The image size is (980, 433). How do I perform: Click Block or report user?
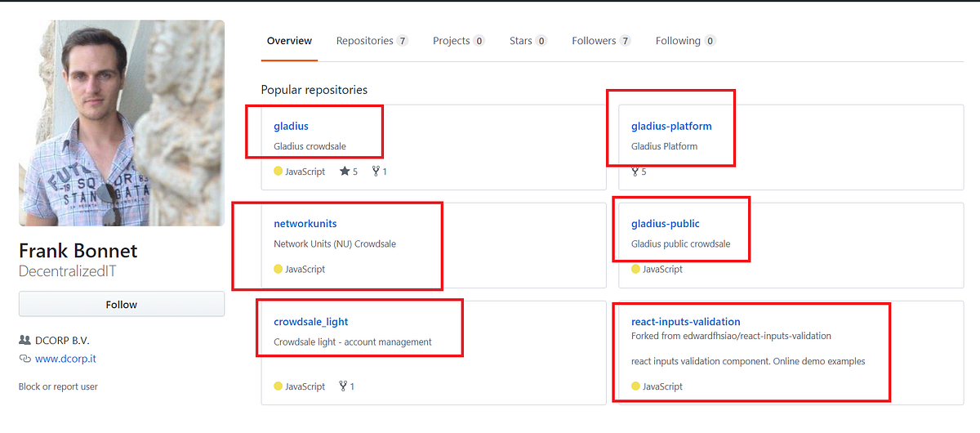tap(58, 386)
